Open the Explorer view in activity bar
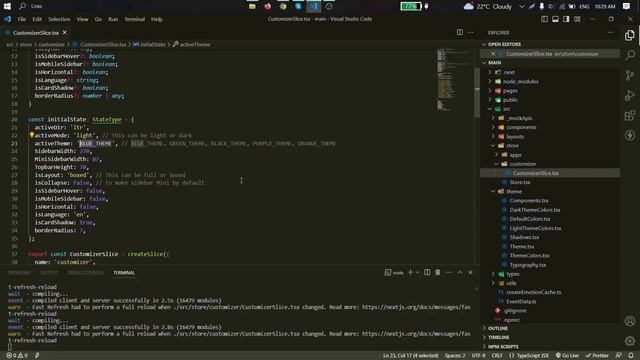 630,36
